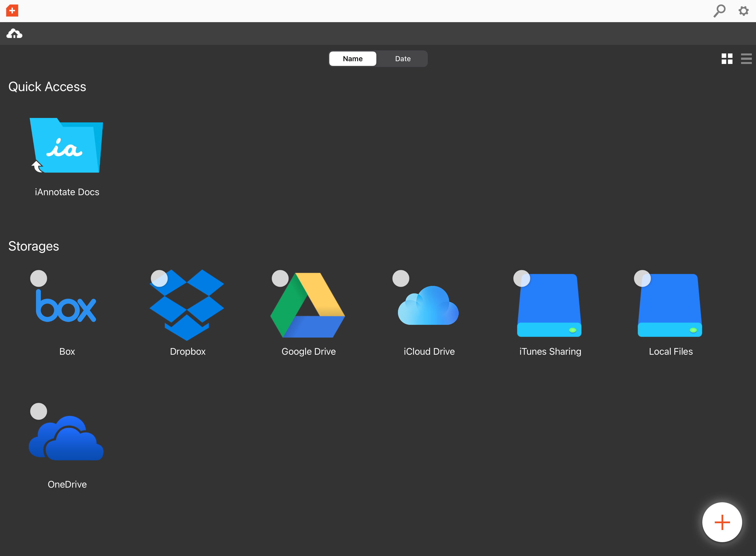Open the search magnifier
Image resolution: width=756 pixels, height=556 pixels.
(x=719, y=11)
